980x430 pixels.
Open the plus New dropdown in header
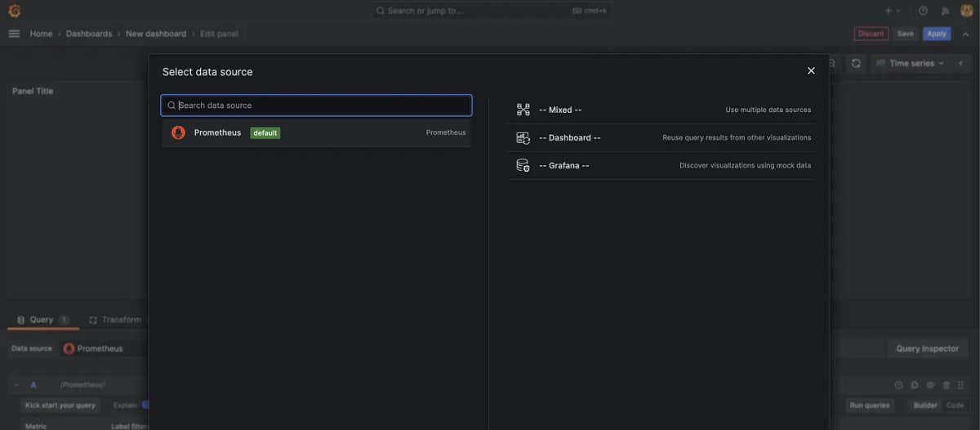click(893, 11)
